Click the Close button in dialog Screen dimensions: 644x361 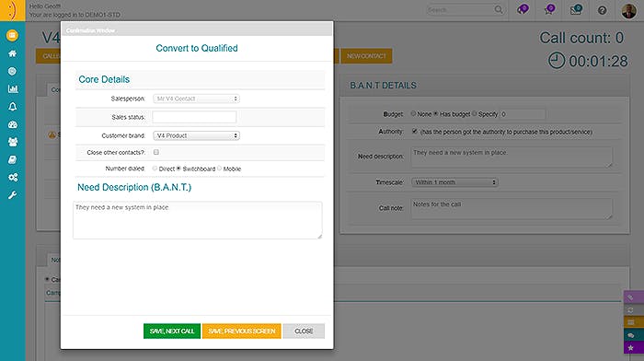coord(304,331)
